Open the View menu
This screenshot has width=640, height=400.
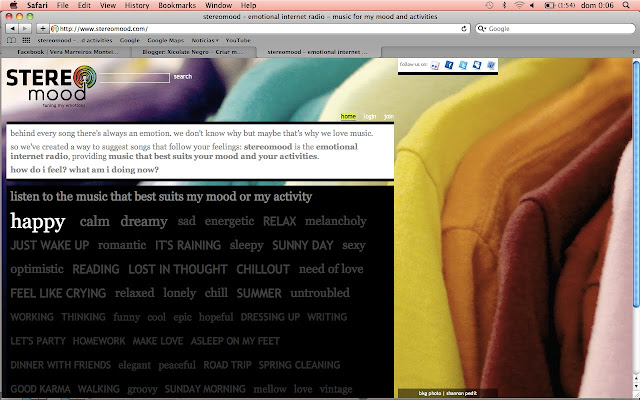coord(108,5)
